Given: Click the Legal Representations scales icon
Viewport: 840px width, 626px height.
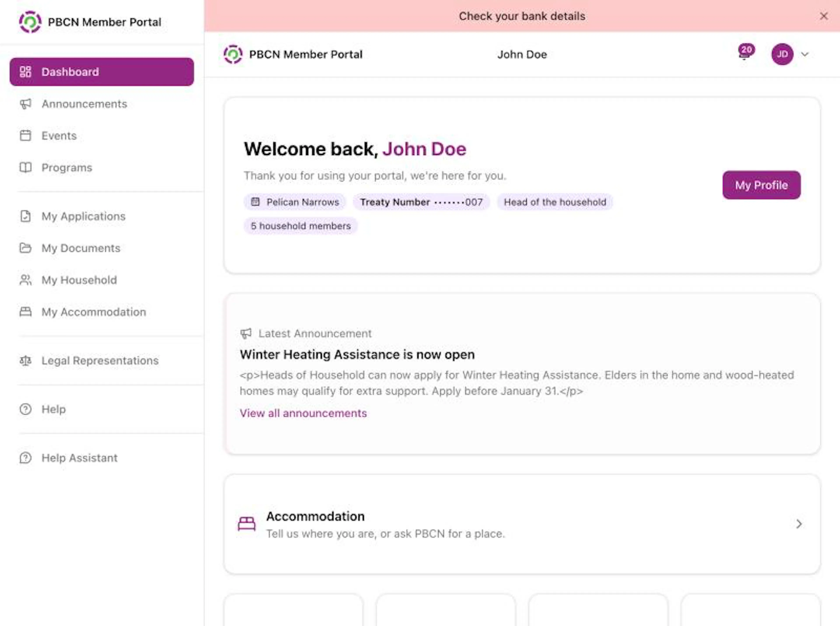Looking at the screenshot, I should click(x=25, y=360).
